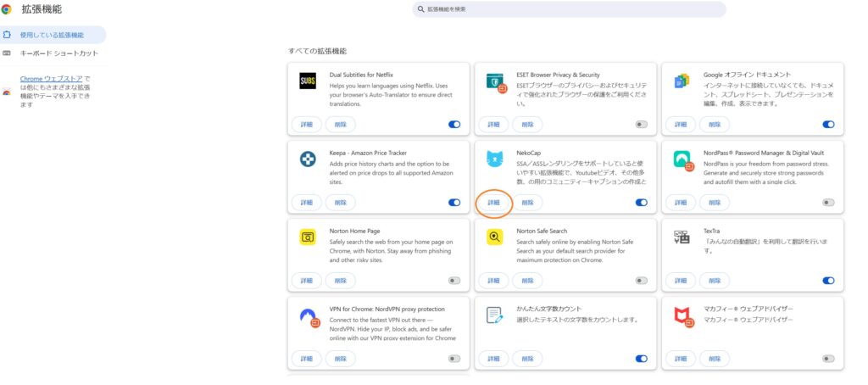
Task: Turn on Norton Safe Search toggle
Action: click(641, 281)
